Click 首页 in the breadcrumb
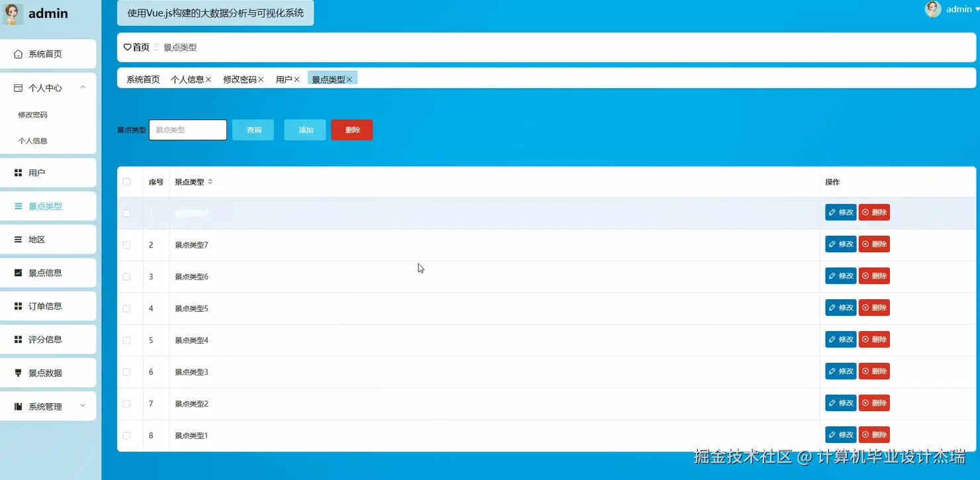Screen dimensions: 980x480 [x=141, y=47]
